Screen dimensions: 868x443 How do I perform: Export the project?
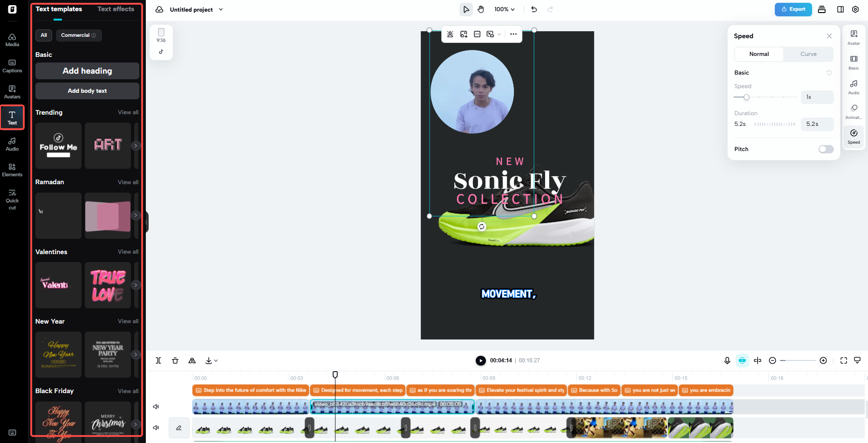[793, 9]
